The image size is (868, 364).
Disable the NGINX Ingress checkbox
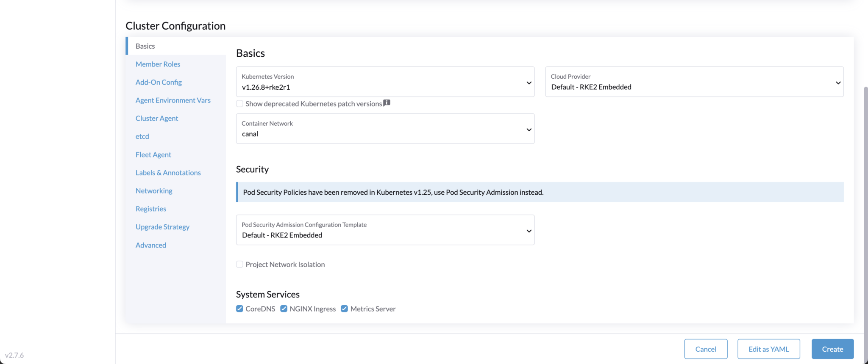(284, 309)
